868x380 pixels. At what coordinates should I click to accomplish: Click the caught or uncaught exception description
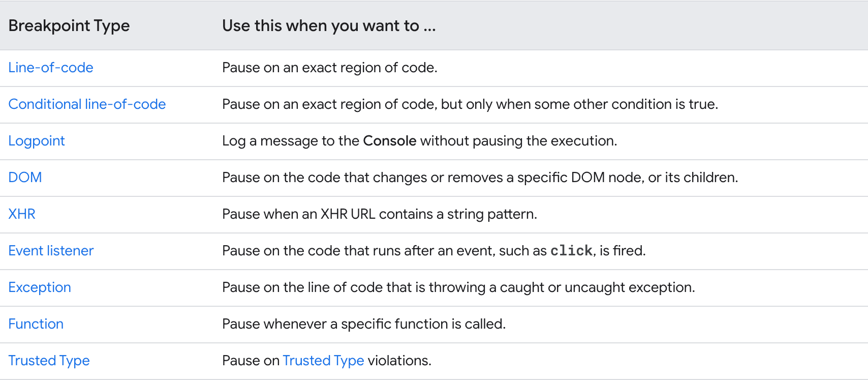458,287
